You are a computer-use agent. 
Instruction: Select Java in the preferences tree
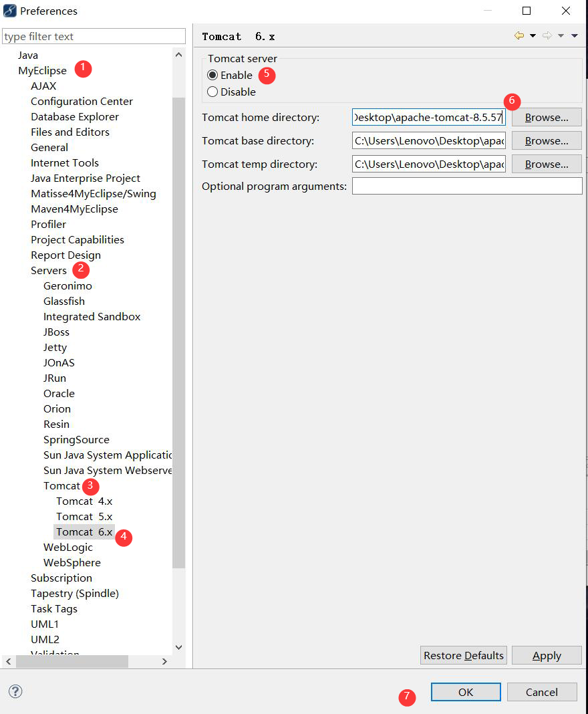(28, 55)
